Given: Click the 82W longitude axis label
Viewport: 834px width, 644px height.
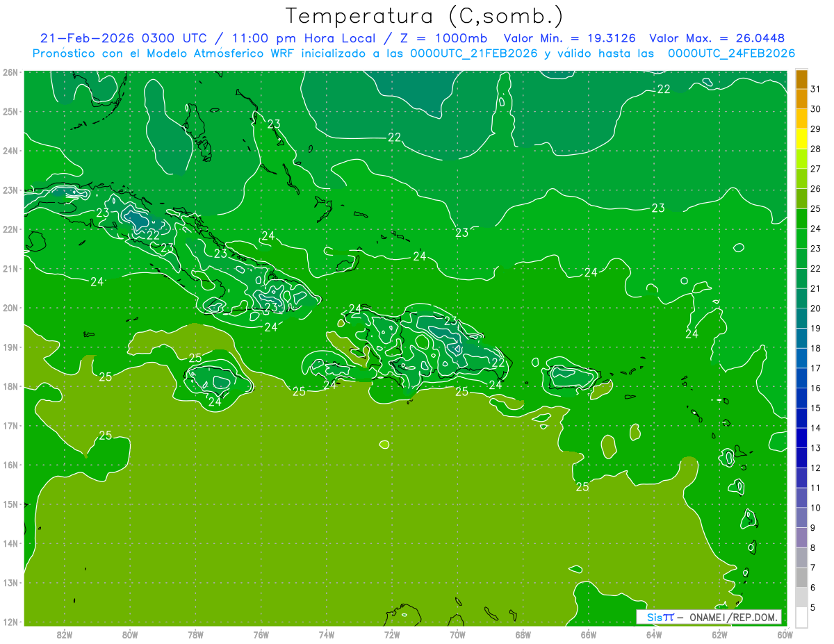Looking at the screenshot, I should pyautogui.click(x=65, y=635).
